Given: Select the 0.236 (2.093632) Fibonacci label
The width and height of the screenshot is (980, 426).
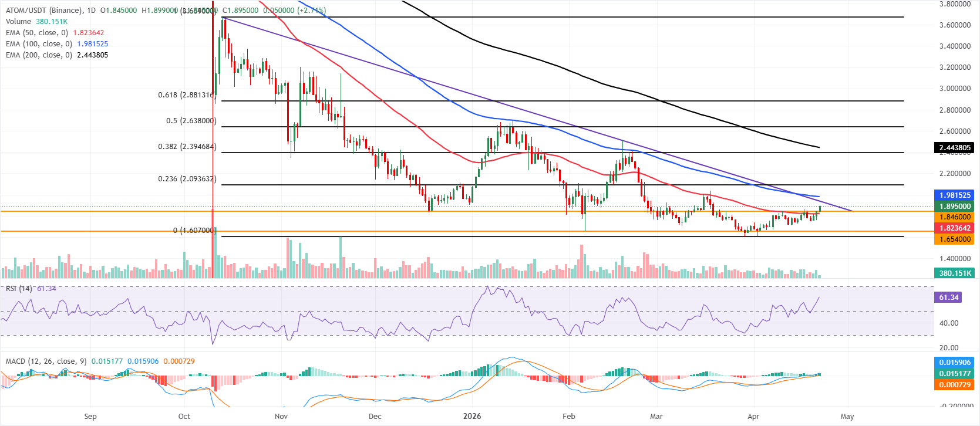Looking at the screenshot, I should (x=187, y=179).
